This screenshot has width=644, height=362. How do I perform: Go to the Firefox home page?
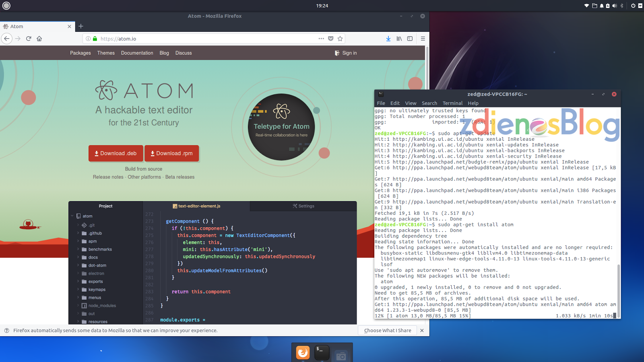(x=39, y=39)
